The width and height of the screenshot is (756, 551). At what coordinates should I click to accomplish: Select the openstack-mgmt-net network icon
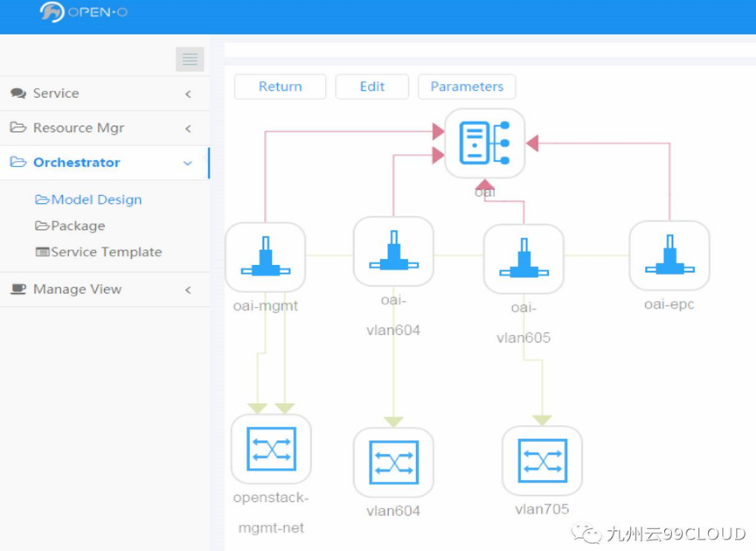click(x=271, y=449)
